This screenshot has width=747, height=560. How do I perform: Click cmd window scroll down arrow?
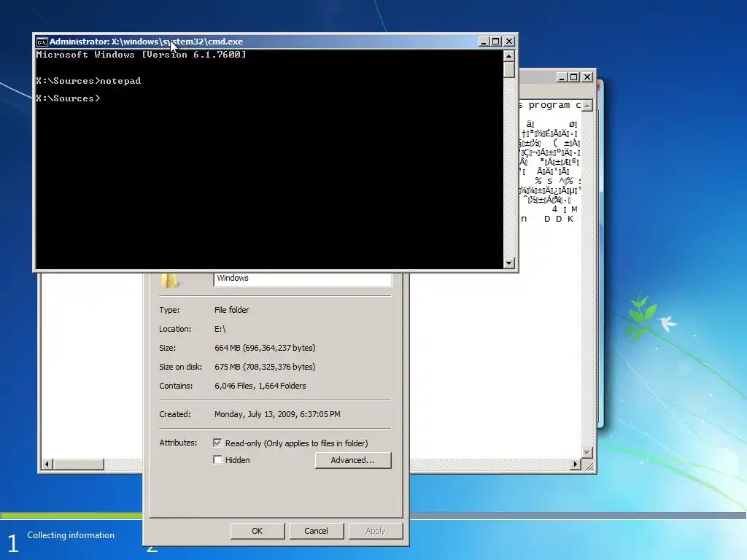click(508, 262)
